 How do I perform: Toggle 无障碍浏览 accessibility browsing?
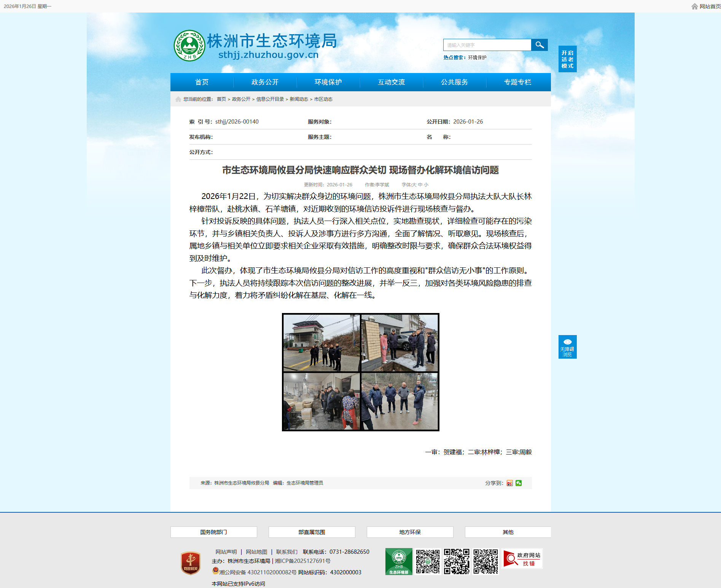[567, 347]
